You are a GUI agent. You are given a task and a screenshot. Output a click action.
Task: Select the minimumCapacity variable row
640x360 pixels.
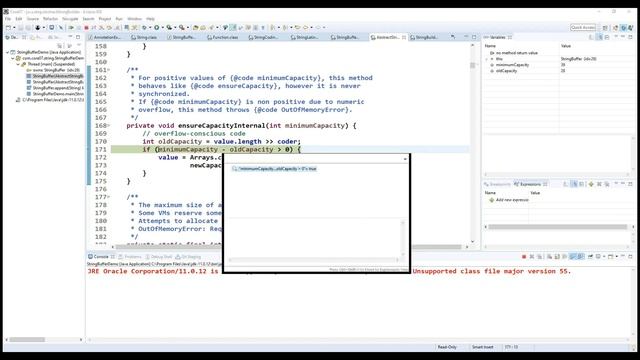click(x=558, y=65)
